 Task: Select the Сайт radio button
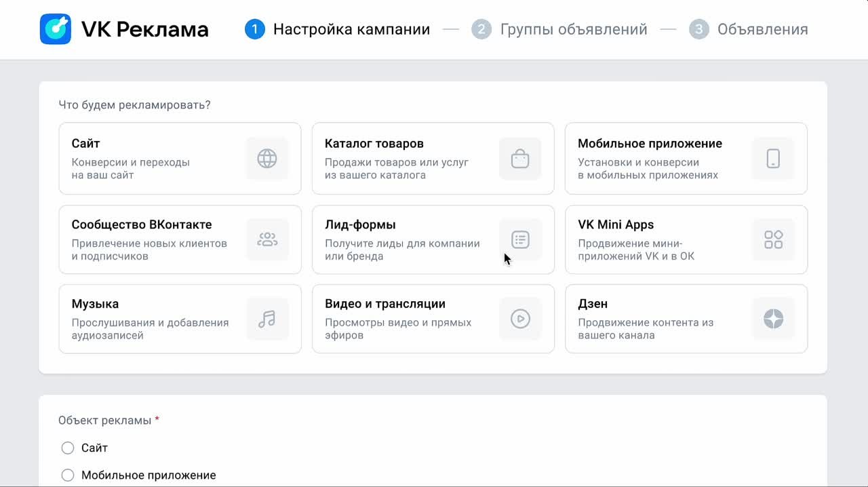[68, 448]
